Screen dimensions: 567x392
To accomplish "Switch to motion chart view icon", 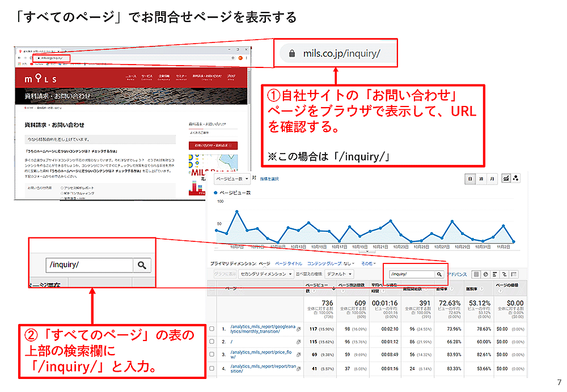I will click(x=516, y=178).
